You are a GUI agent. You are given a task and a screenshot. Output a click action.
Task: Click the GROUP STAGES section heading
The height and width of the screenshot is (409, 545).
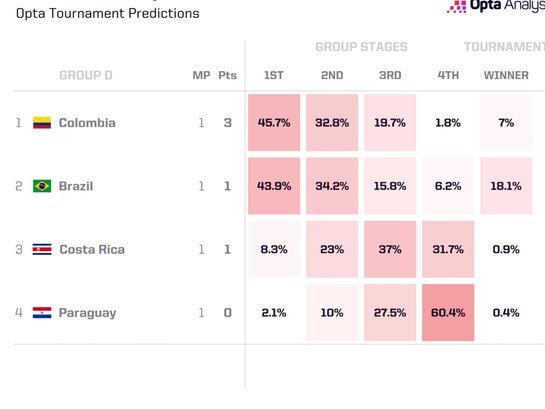click(x=361, y=47)
